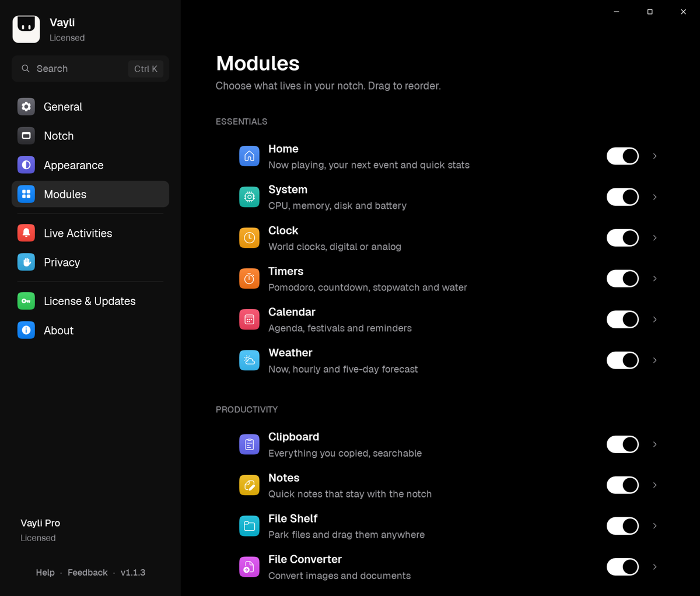700x596 pixels.
Task: Click 'Everything you copied, searchable' description
Action: pyautogui.click(x=345, y=453)
